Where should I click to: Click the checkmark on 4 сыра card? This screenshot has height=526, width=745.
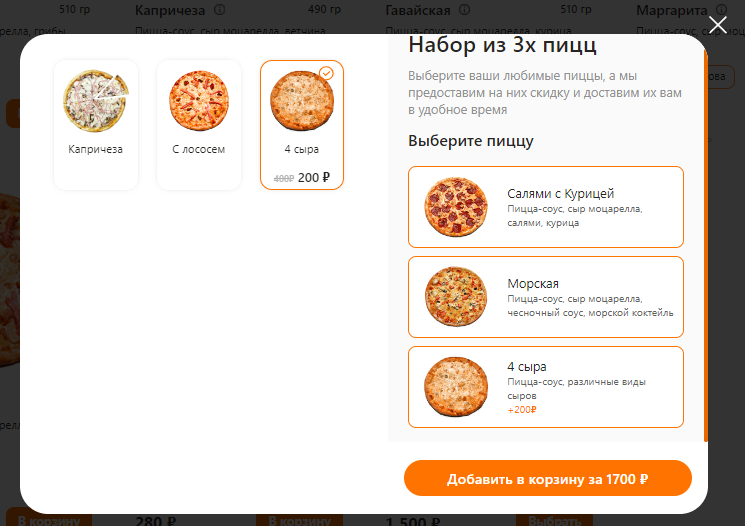(x=326, y=73)
